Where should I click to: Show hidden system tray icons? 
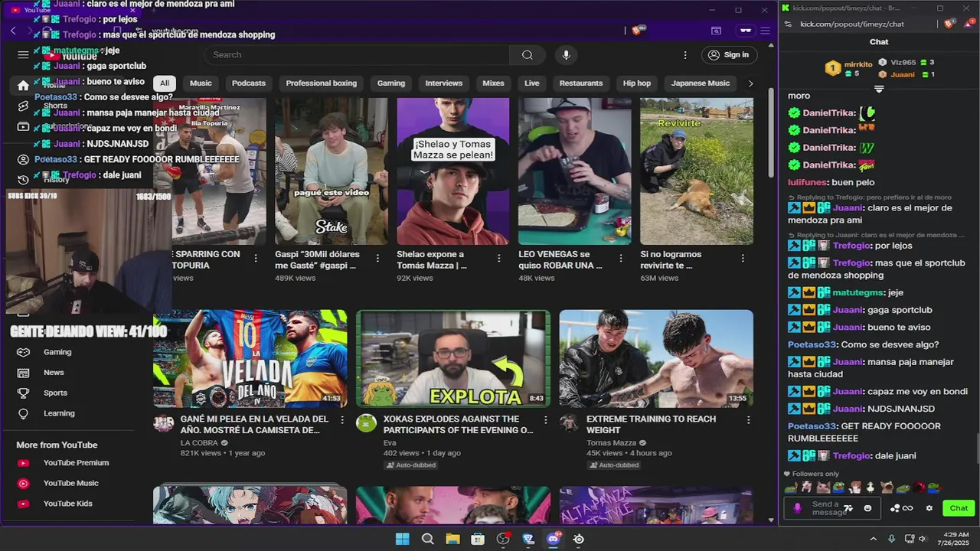(x=873, y=539)
